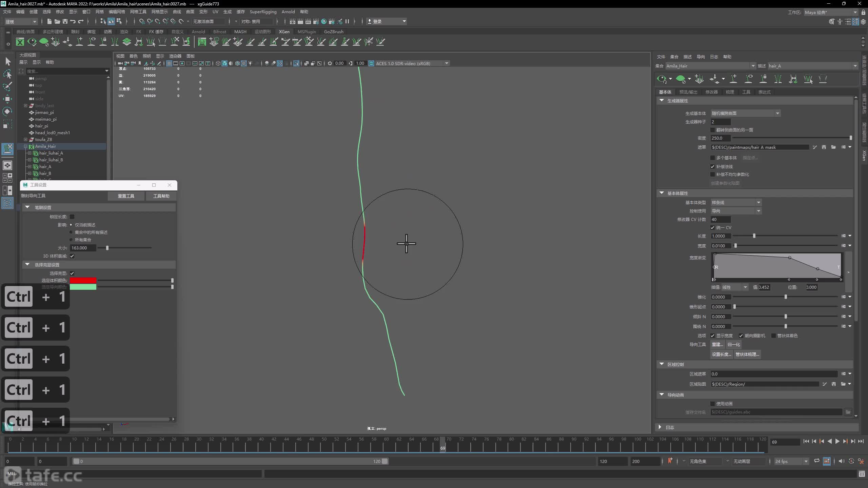The height and width of the screenshot is (488, 868).
Task: Open the generate primitives dropdown
Action: point(746,113)
